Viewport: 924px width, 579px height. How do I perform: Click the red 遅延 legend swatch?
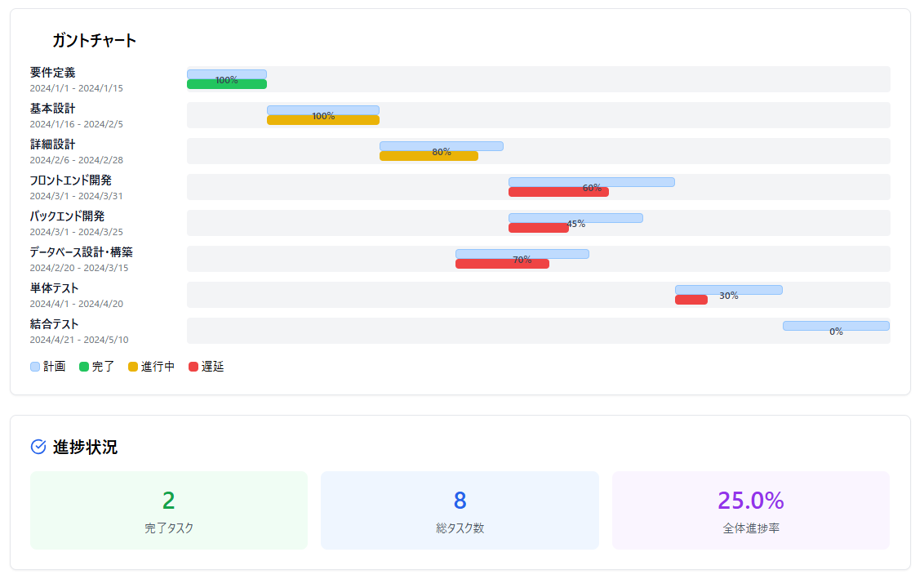193,367
